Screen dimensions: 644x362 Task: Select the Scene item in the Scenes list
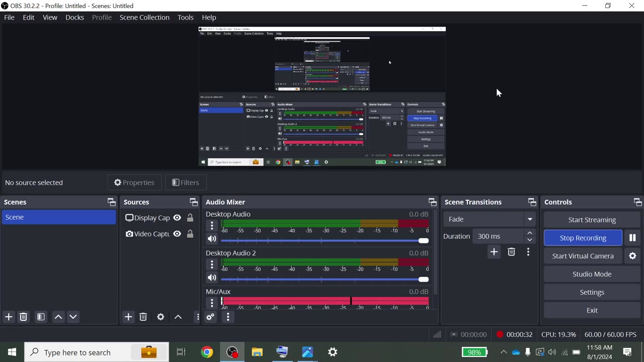[58, 217]
